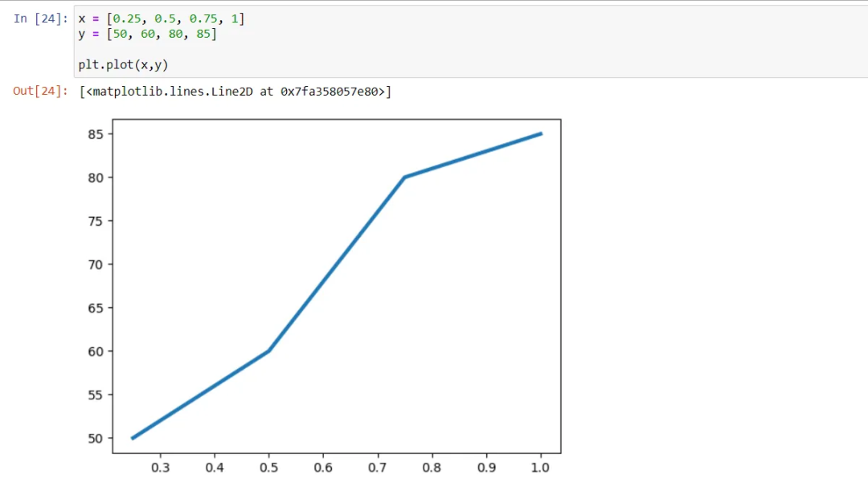Viewport: 868px width, 483px height.
Task: Click y-axis tick label 75
Action: click(x=95, y=221)
